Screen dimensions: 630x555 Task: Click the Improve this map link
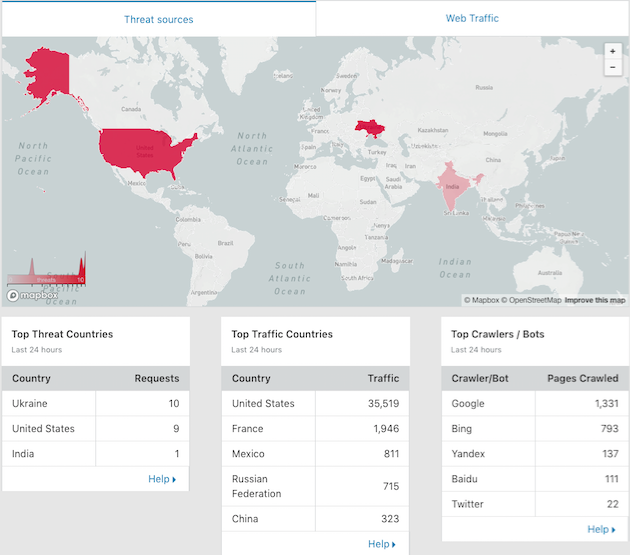pyautogui.click(x=594, y=300)
